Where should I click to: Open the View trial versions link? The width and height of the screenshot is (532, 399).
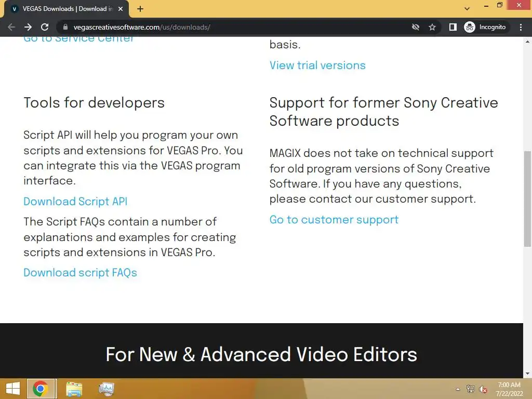click(317, 65)
